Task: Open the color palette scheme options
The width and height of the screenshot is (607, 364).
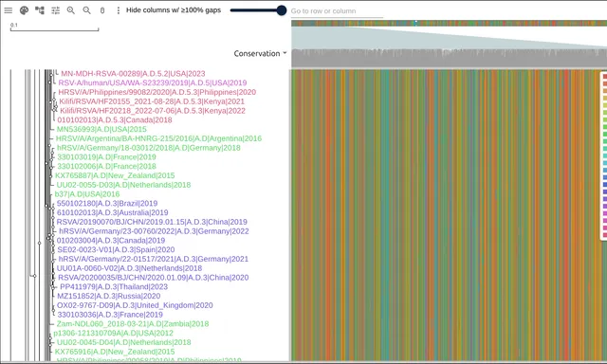Action: click(x=24, y=10)
